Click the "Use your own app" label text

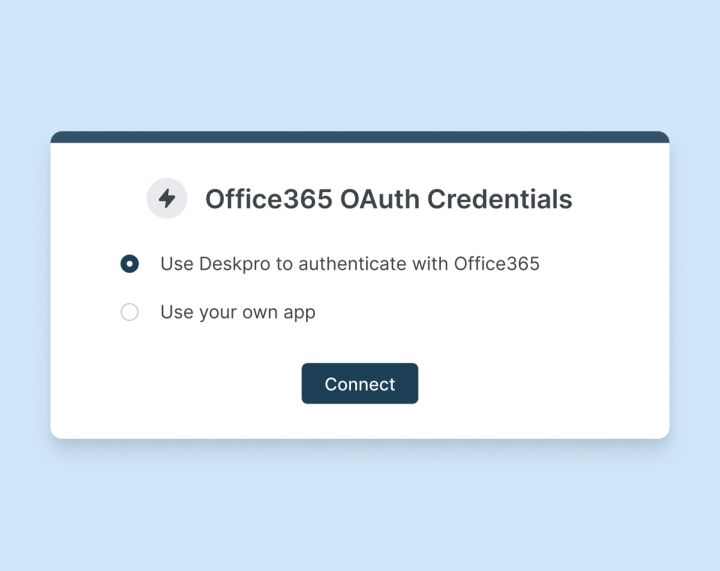pyautogui.click(x=237, y=312)
